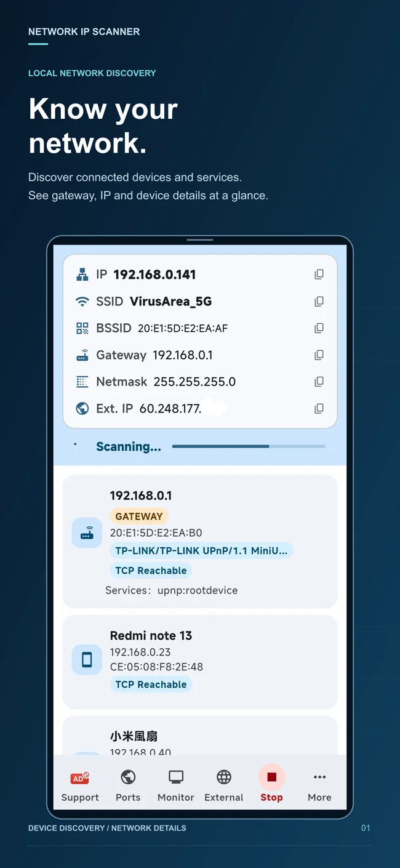Click the phone icon of Redmi note 13

(87, 660)
